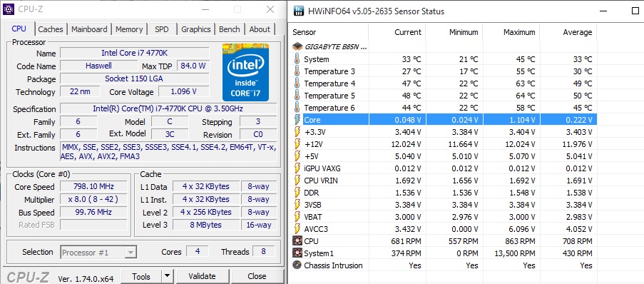
Task: Click the Code Name field Haswell
Action: [x=98, y=66]
